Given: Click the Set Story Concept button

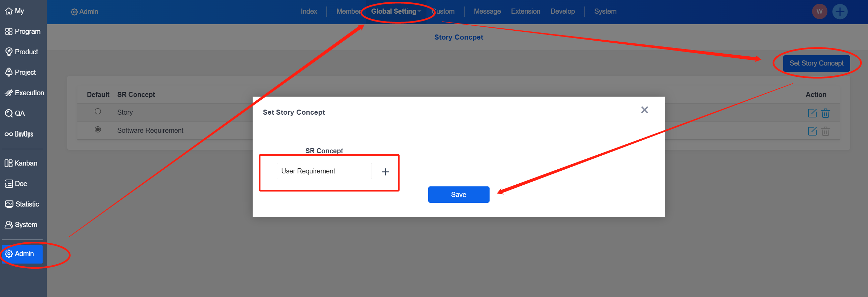Looking at the screenshot, I should (816, 63).
